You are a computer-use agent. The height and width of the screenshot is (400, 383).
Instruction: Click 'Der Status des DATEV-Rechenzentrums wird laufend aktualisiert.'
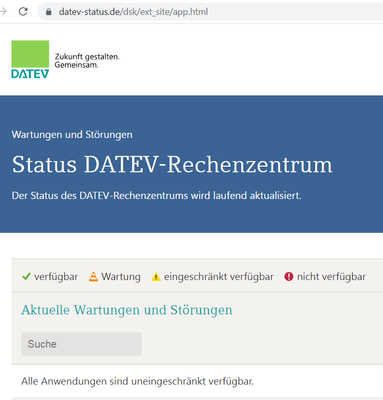(157, 195)
